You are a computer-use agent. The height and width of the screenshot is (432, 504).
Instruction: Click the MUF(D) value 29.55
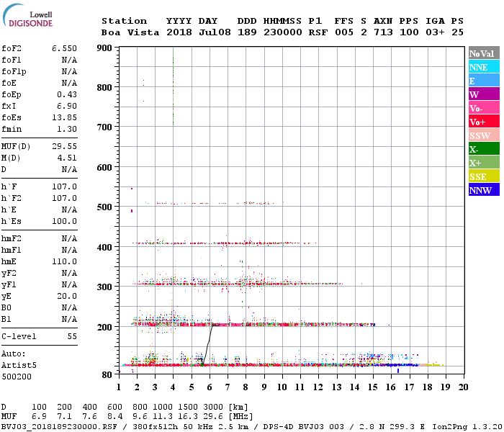click(64, 147)
